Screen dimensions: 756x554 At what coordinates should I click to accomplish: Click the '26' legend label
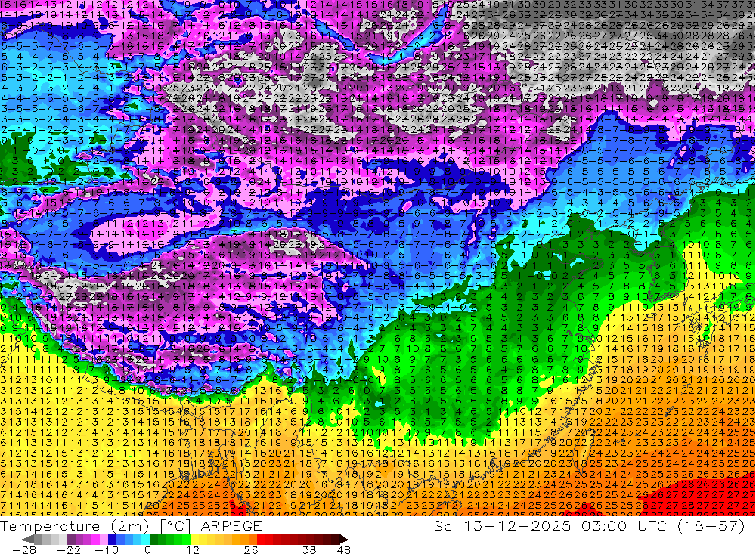[x=251, y=550]
